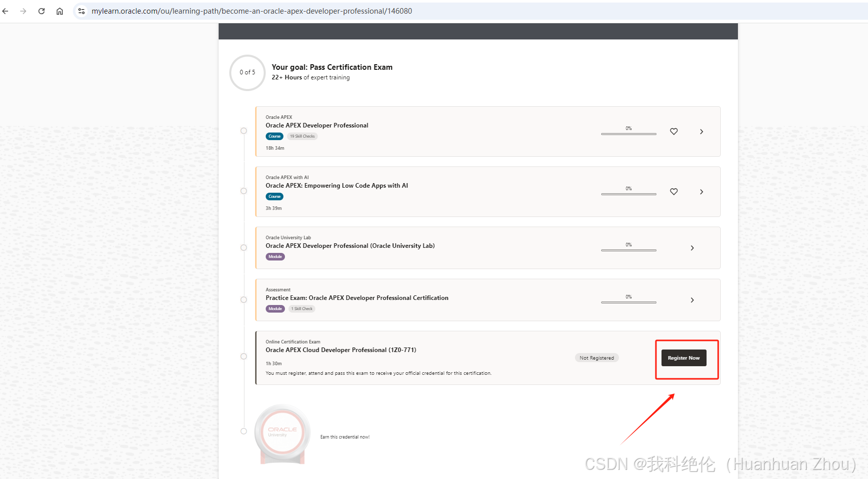Open Practice Exam: Oracle APEX Developer Professional Certification
The width and height of the screenshot is (868, 479).
coord(357,298)
